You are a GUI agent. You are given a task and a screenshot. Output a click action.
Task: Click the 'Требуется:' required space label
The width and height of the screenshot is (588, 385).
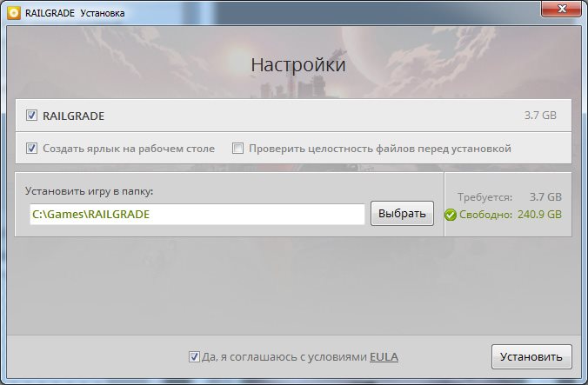tap(484, 197)
